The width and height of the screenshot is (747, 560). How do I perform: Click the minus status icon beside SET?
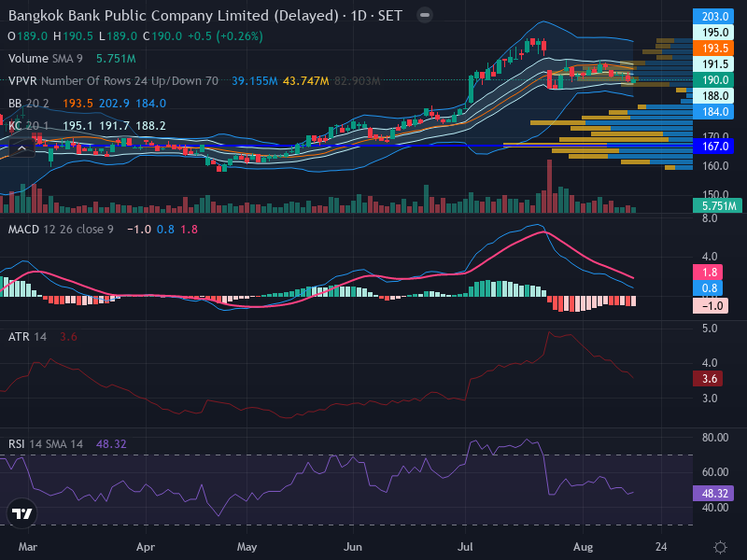point(425,15)
